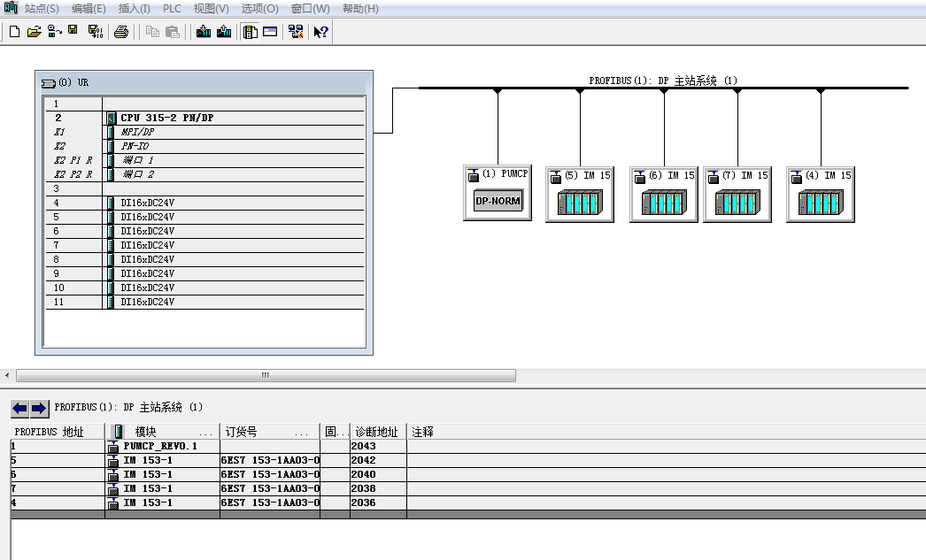Click the Upload from module icon
Image resolution: width=926 pixels, height=560 pixels.
(224, 31)
